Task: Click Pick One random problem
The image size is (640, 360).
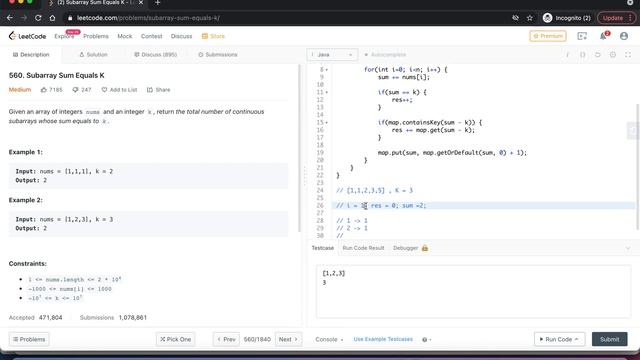Action: coord(176,340)
